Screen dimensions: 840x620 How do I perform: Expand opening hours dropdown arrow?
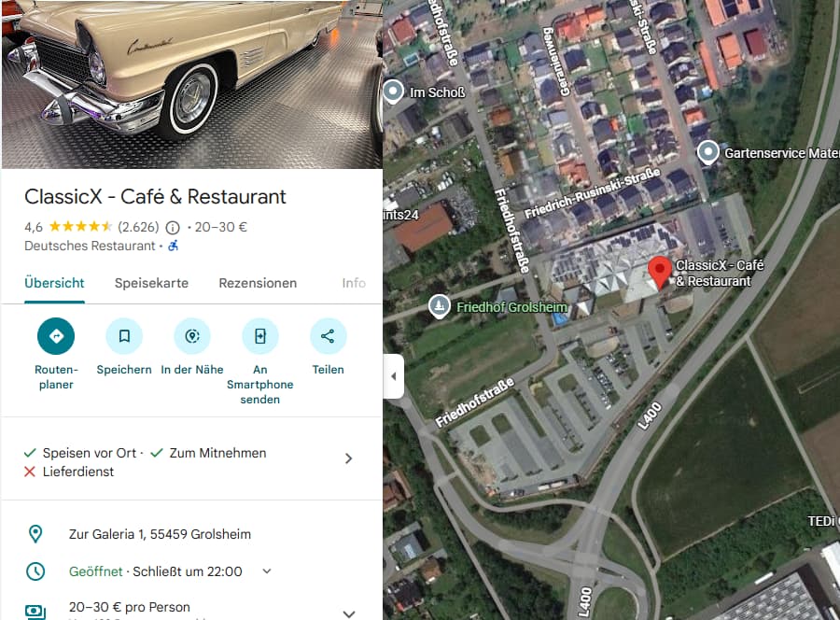pos(267,571)
